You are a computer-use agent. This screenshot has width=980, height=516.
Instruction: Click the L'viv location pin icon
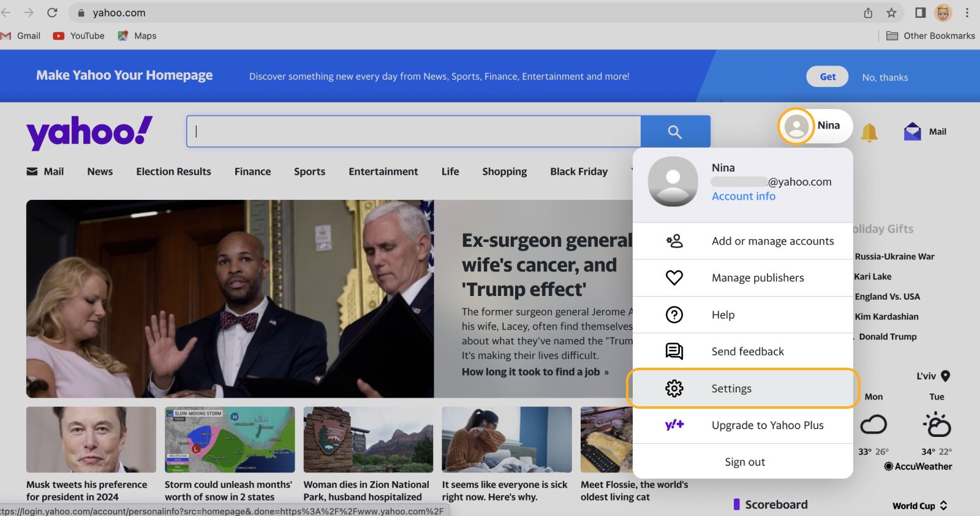(x=945, y=376)
